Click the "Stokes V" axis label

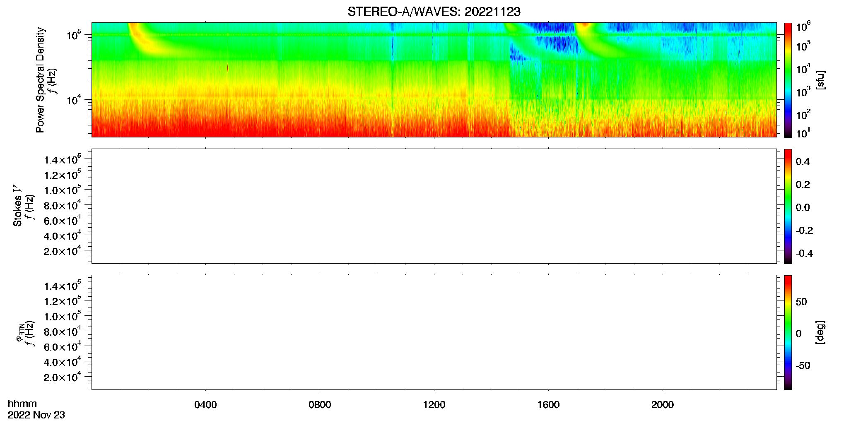[x=17, y=206]
